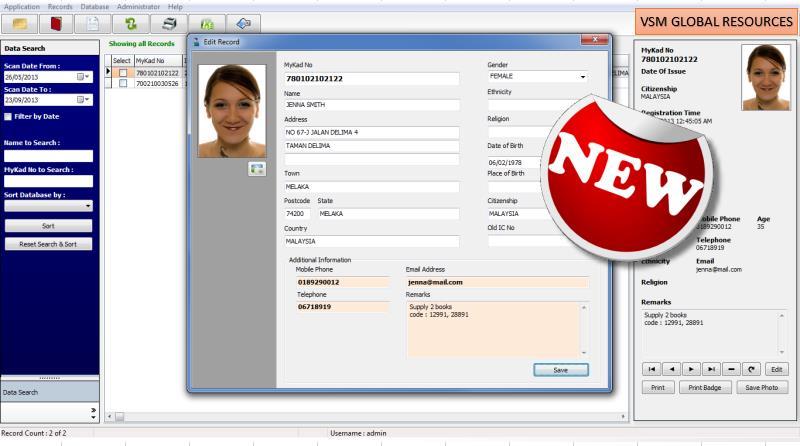Viewport: 800px width, 446px height.
Task: Open the Scan Date From date picker
Action: 82,76
